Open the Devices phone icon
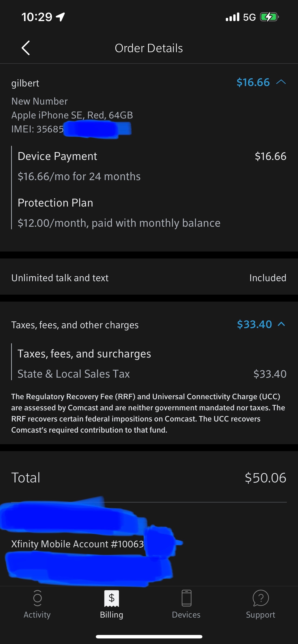 186,598
